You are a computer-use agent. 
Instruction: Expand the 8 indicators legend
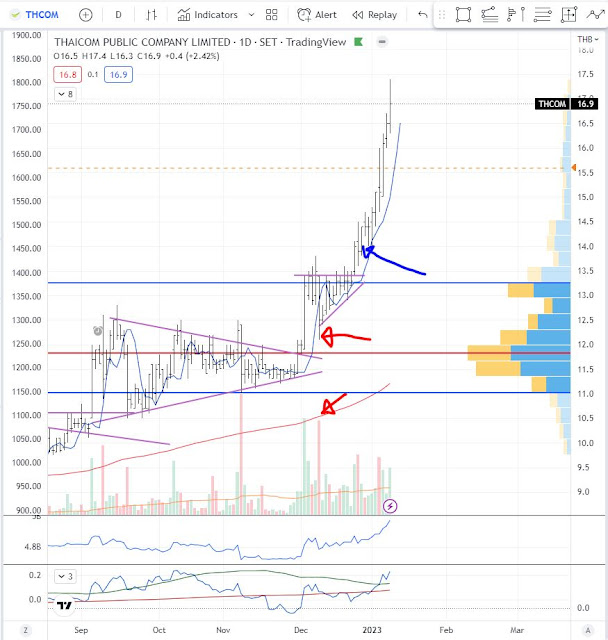pyautogui.click(x=65, y=94)
